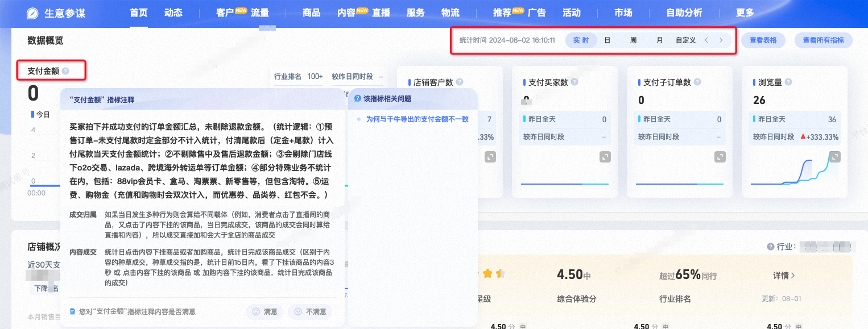Open the 广告 tab

pyautogui.click(x=537, y=13)
